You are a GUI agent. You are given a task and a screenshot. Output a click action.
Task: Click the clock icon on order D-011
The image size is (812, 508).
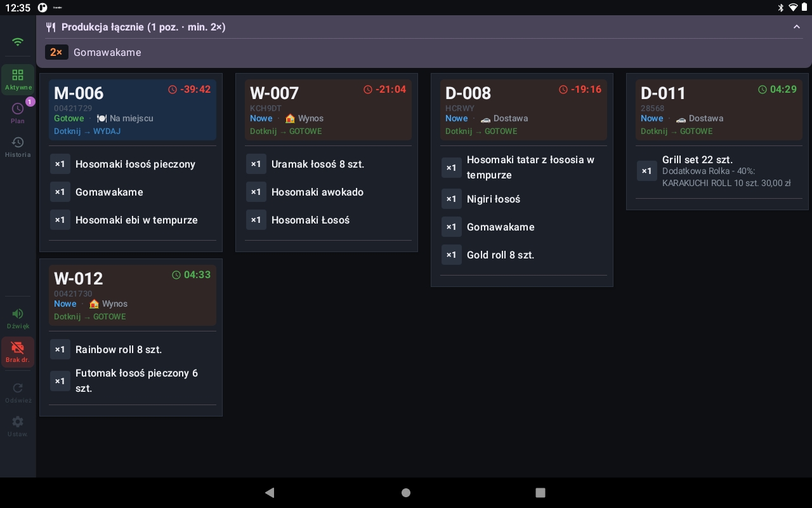coord(762,90)
